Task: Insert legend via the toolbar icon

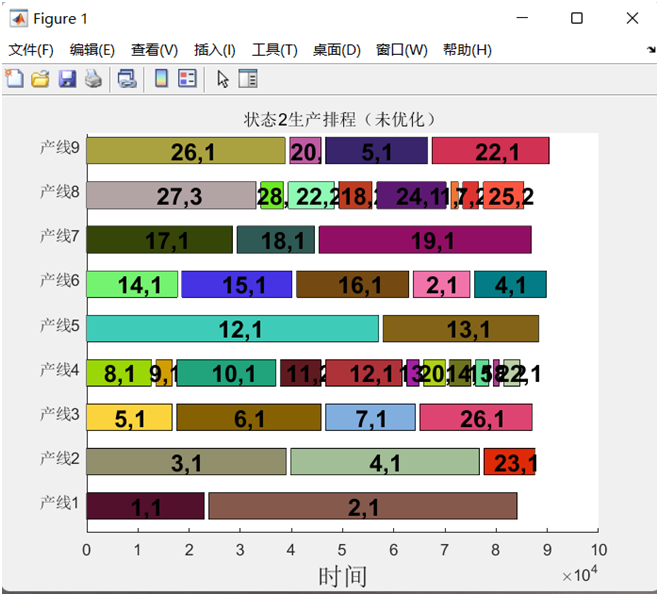Action: 187,79
